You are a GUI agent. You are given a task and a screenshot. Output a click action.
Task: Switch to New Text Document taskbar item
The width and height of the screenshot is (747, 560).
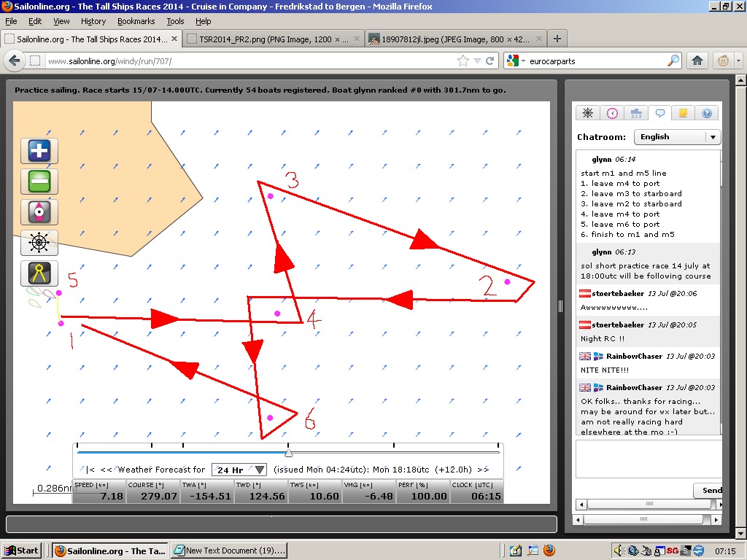click(x=230, y=551)
